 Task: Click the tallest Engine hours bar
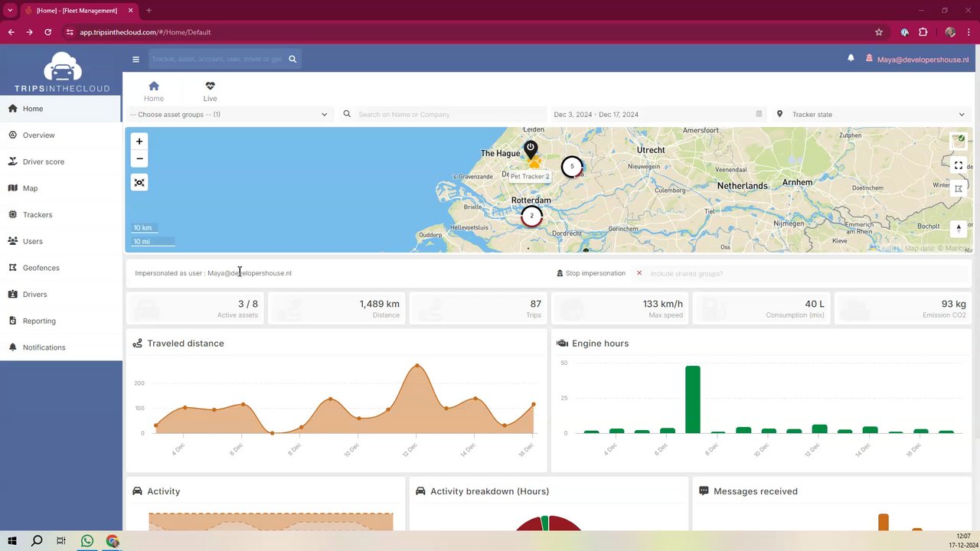pos(693,399)
